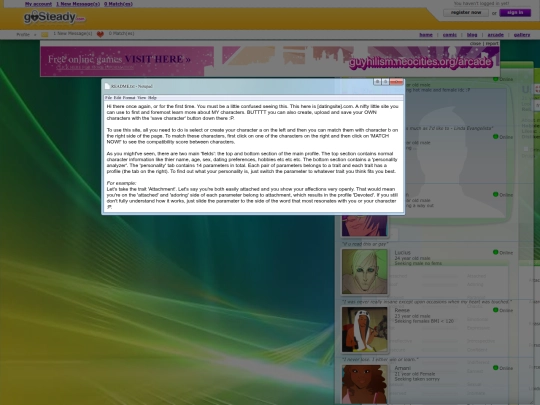Click 'report' link above the banner ad
This screenshot has width=540, height=405.
(492, 43)
